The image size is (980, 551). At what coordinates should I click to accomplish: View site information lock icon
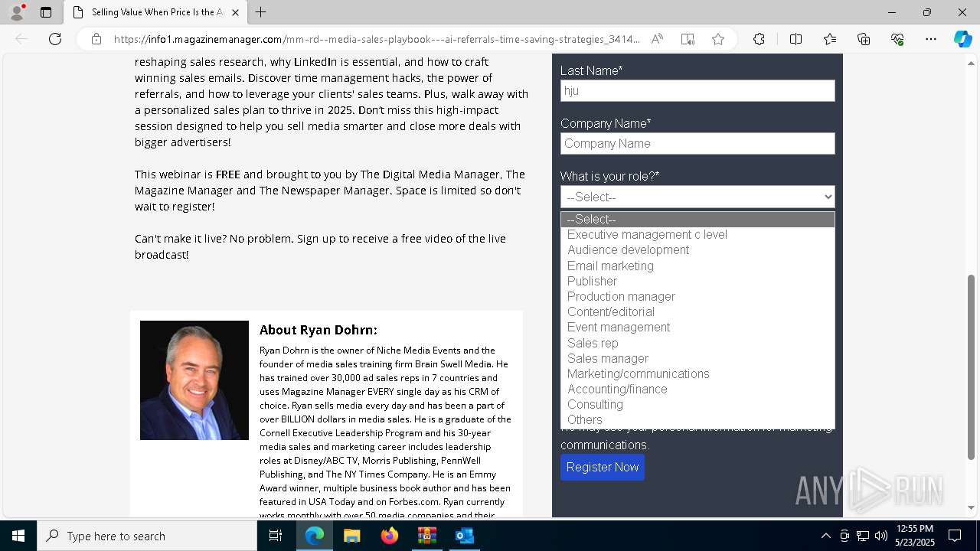coord(96,39)
